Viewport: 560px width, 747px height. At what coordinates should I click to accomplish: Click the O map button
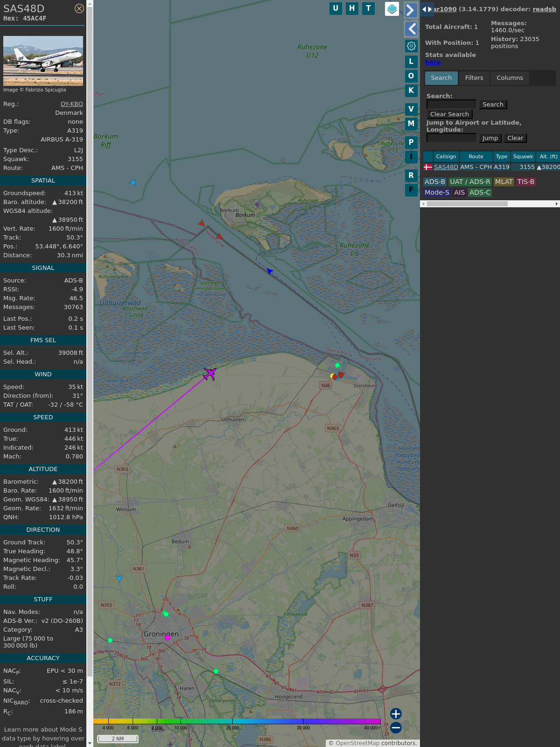pyautogui.click(x=411, y=76)
